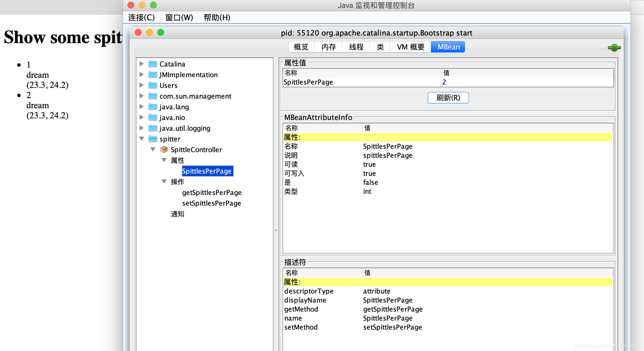
Task: Click the Users folder icon
Action: [x=153, y=85]
